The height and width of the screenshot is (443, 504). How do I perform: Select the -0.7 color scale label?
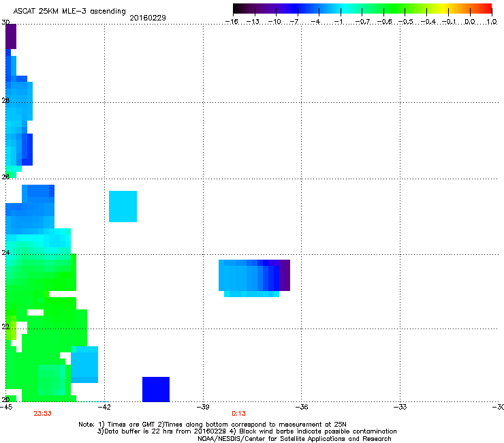(x=362, y=22)
